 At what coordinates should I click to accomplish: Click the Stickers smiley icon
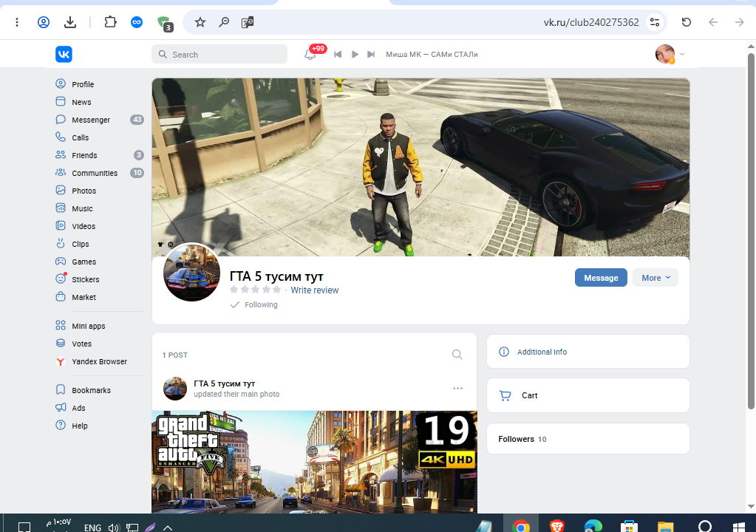pyautogui.click(x=61, y=279)
